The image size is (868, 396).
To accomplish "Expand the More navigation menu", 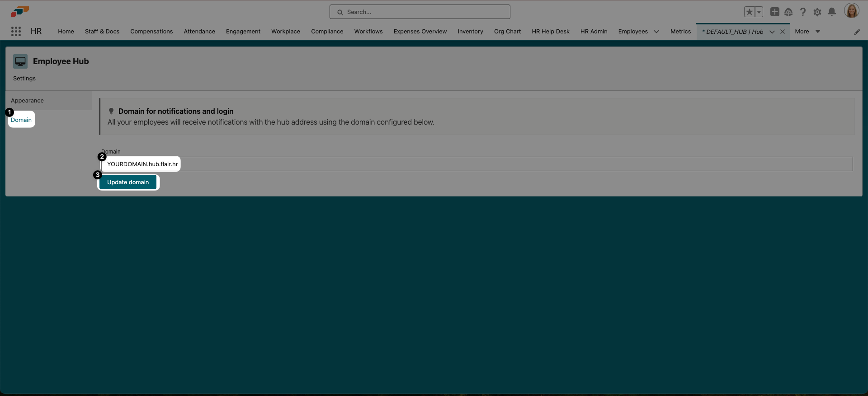I will 807,32.
